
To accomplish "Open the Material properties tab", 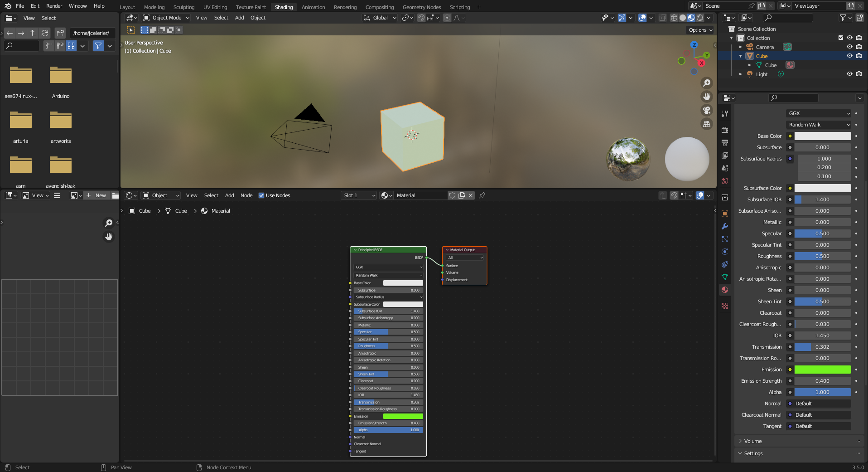I will click(725, 290).
